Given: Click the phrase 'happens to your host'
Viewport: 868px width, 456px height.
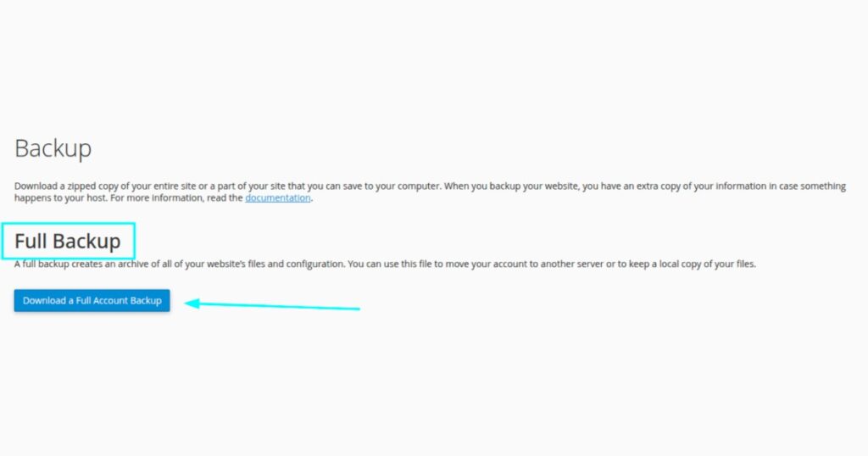Looking at the screenshot, I should [61, 197].
